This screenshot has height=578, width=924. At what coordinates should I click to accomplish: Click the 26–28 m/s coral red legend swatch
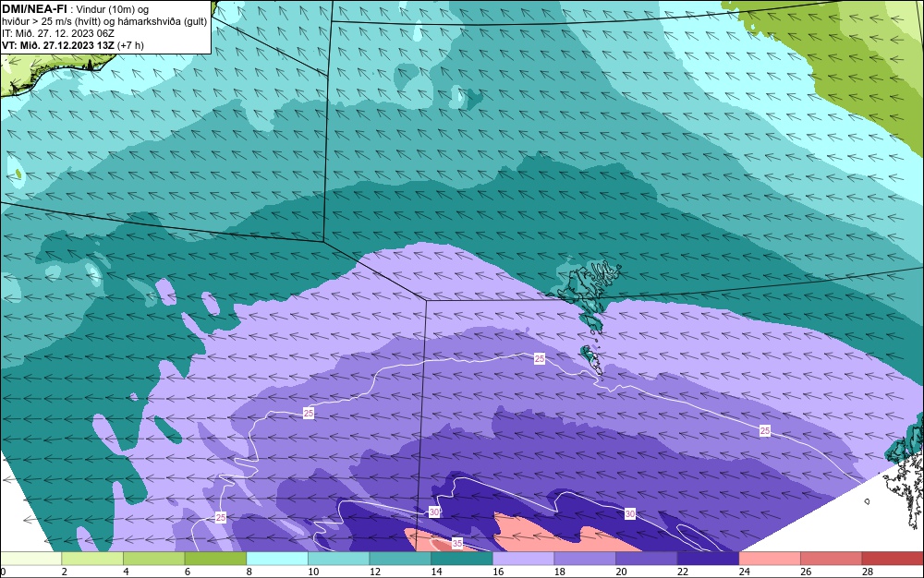click(x=831, y=559)
